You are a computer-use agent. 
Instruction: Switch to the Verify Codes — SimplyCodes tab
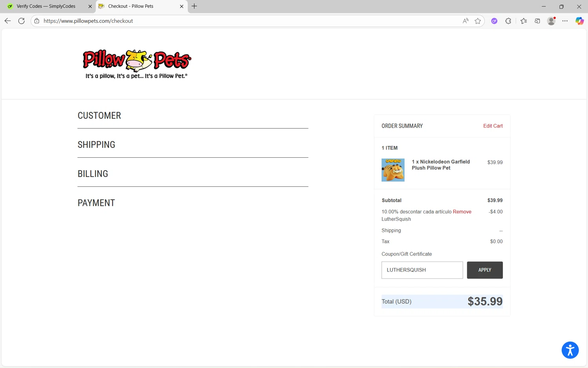pos(46,6)
